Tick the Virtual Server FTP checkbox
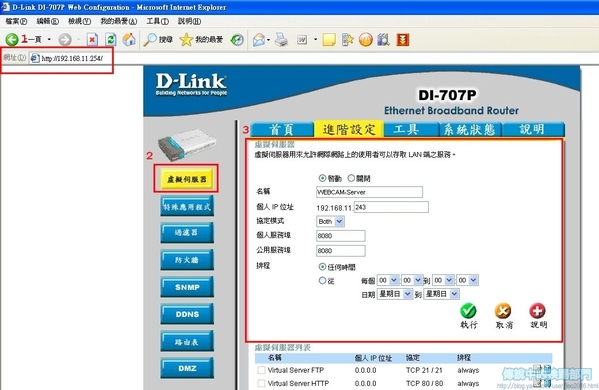This screenshot has width=599, height=390. point(261,370)
